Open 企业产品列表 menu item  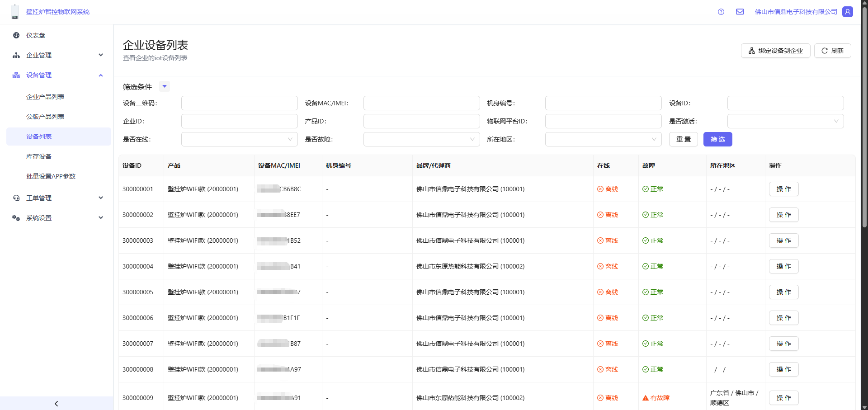pyautogui.click(x=45, y=97)
